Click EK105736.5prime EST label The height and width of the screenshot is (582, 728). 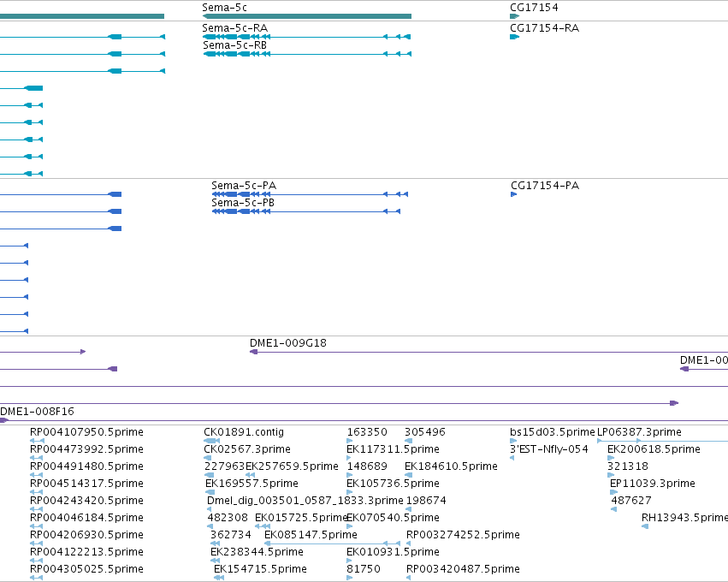pos(393,484)
